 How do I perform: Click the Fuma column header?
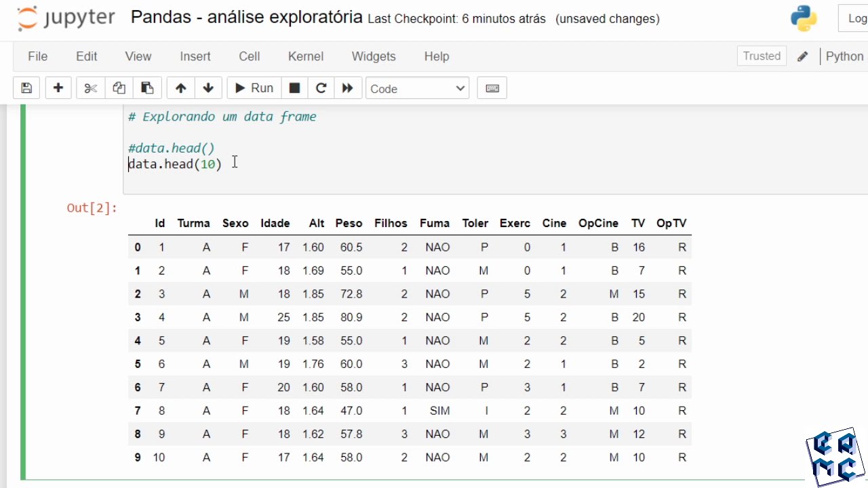point(434,223)
